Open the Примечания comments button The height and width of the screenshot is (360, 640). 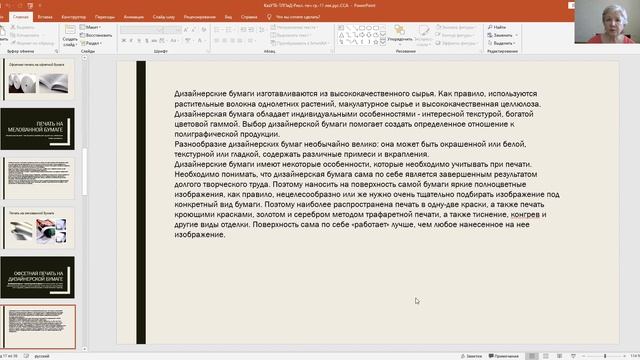(504, 356)
